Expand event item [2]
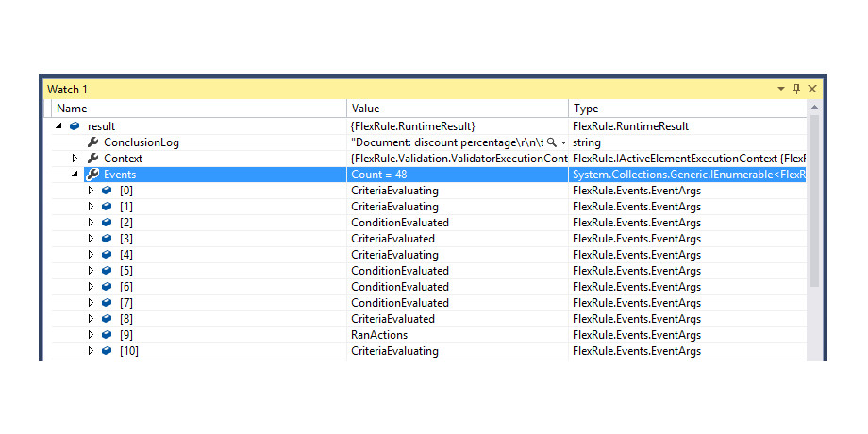Viewport: 868px width, 434px height. pyautogui.click(x=91, y=223)
